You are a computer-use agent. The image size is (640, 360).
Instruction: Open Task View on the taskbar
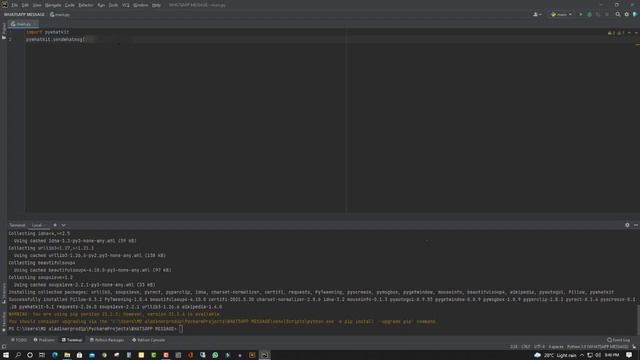[x=42, y=355]
